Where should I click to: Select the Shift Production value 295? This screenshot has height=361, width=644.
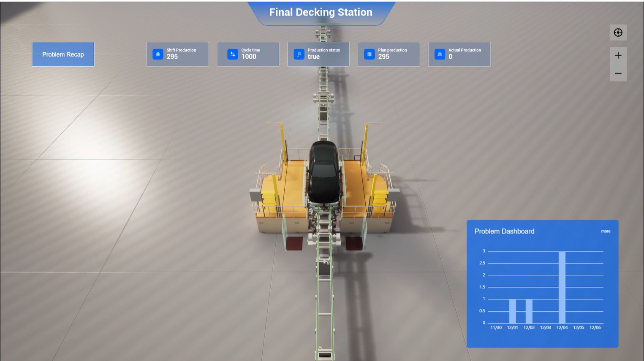(x=172, y=57)
